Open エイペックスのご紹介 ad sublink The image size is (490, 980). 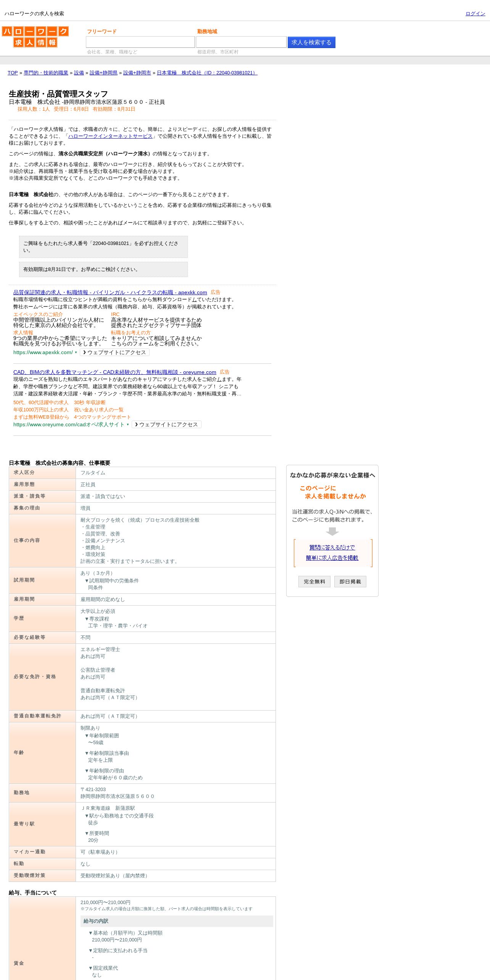(x=38, y=314)
